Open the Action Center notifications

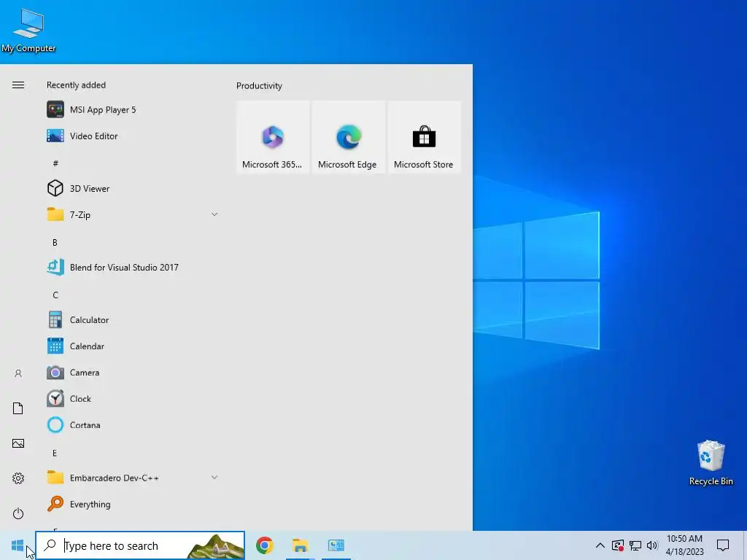coord(723,545)
